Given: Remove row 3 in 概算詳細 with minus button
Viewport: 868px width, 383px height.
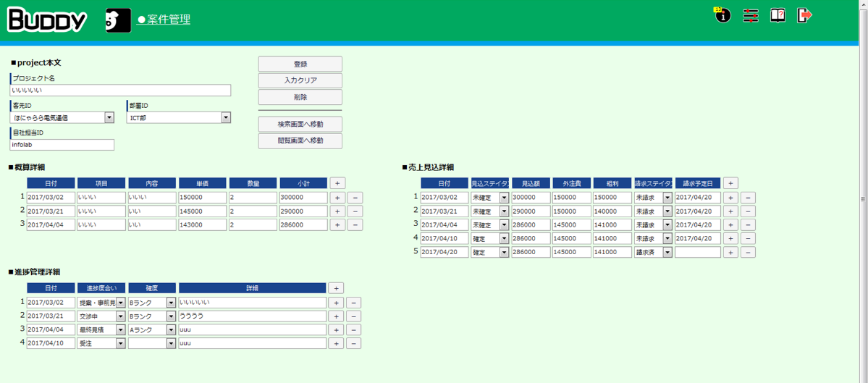Looking at the screenshot, I should 355,225.
